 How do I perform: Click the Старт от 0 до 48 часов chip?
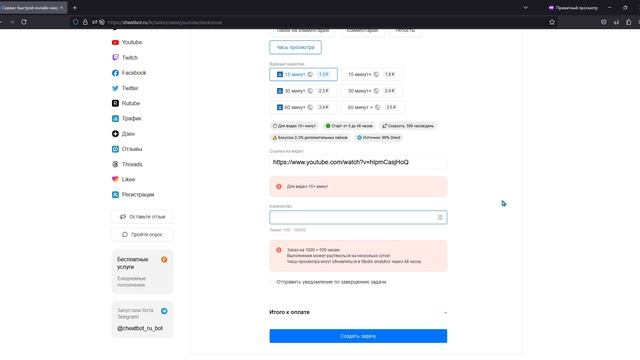pos(349,126)
